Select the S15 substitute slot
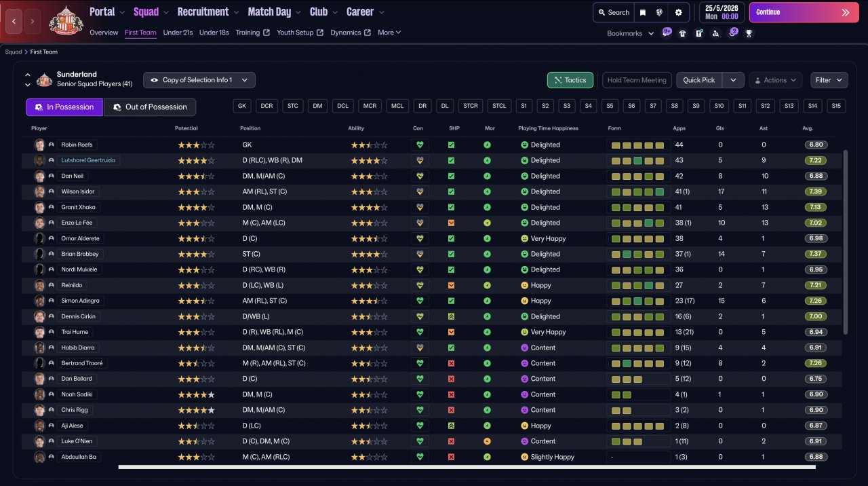The width and height of the screenshot is (868, 486). 836,106
